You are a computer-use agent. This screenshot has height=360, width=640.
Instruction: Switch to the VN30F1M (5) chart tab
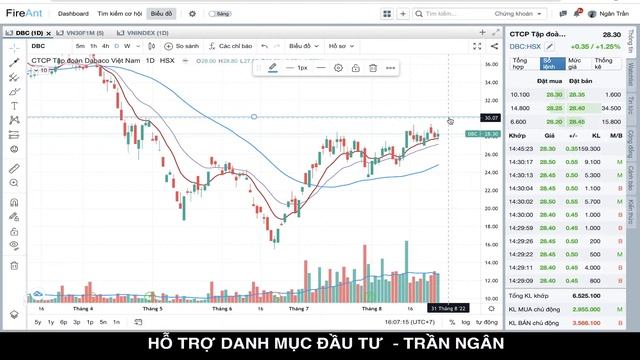85,33
